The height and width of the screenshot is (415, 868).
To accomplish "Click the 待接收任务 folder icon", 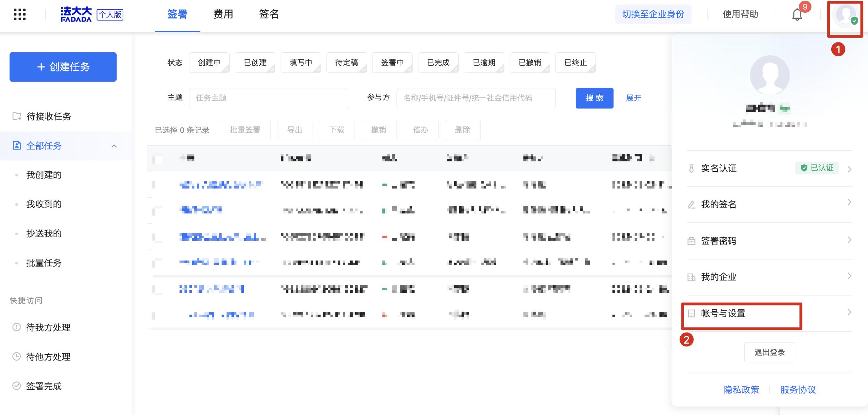I will coord(17,116).
